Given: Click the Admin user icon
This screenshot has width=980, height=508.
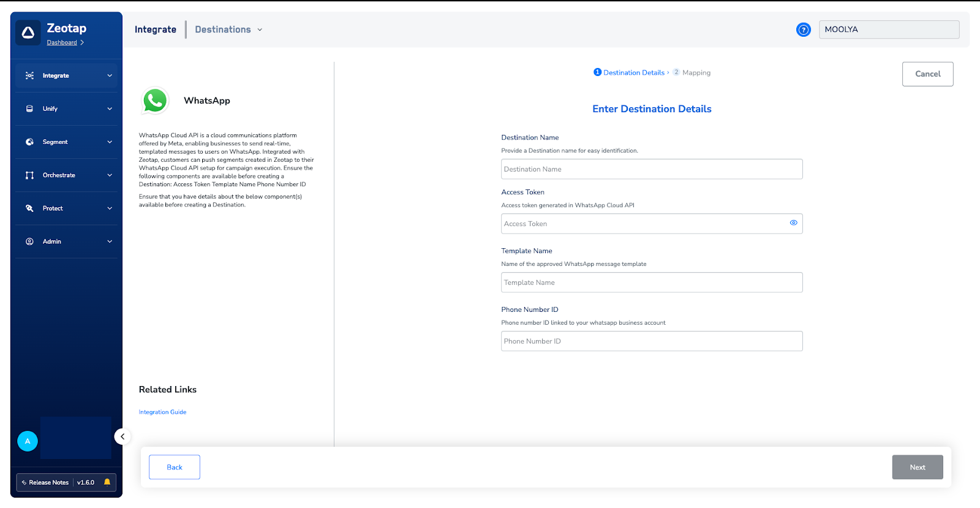Looking at the screenshot, I should coord(29,241).
